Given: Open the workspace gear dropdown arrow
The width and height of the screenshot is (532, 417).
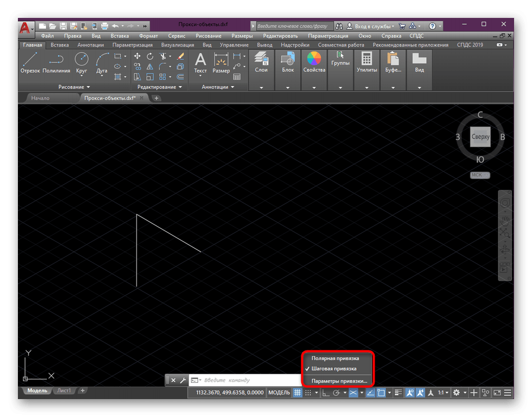Looking at the screenshot, I should point(465,392).
